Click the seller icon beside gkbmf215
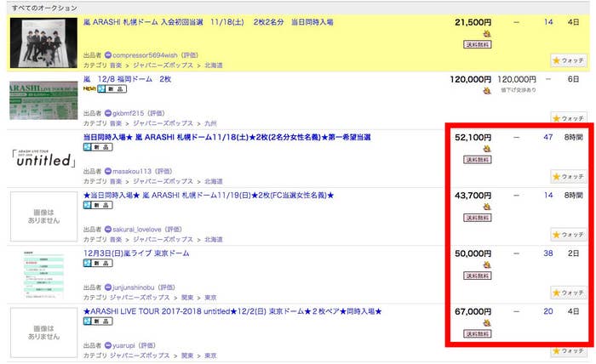 107,113
